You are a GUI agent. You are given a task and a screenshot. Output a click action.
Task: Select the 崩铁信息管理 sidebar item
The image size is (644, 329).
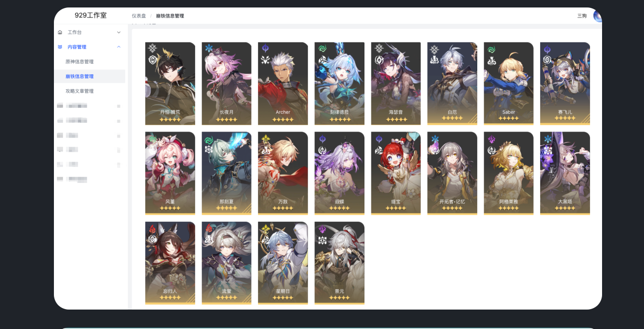[90, 76]
